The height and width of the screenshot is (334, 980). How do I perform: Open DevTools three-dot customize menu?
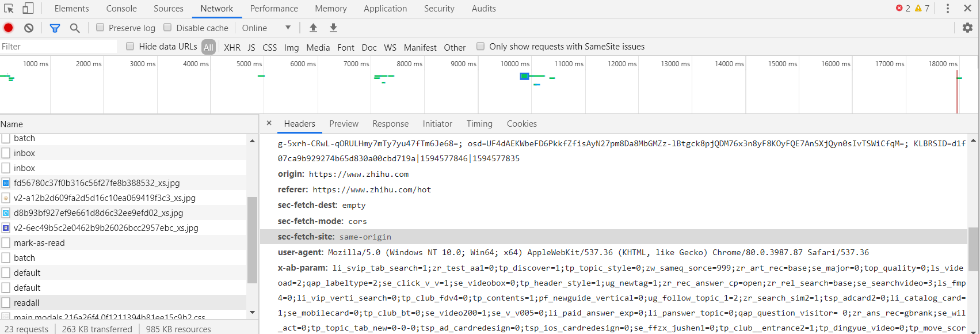(x=948, y=9)
